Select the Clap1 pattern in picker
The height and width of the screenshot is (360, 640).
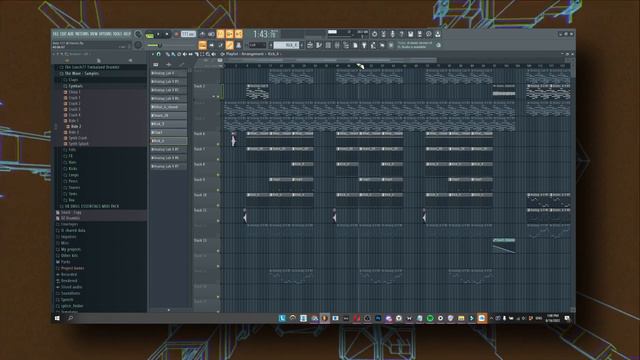(x=169, y=132)
